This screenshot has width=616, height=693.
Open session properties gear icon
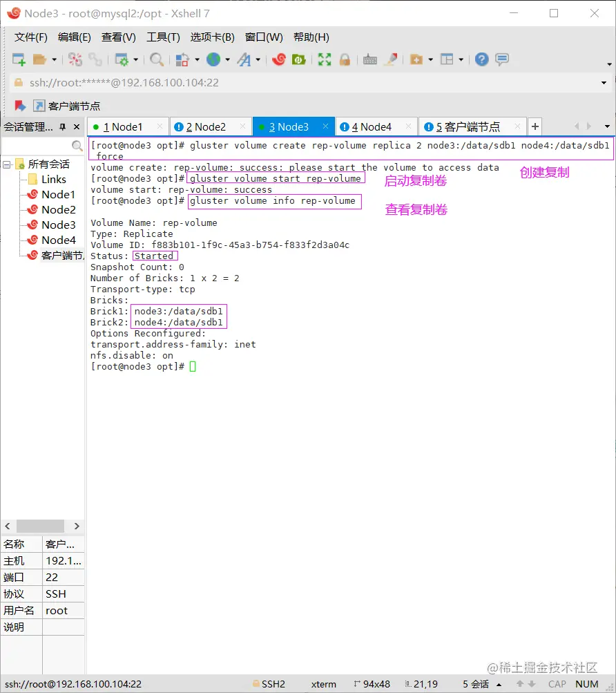[122, 59]
